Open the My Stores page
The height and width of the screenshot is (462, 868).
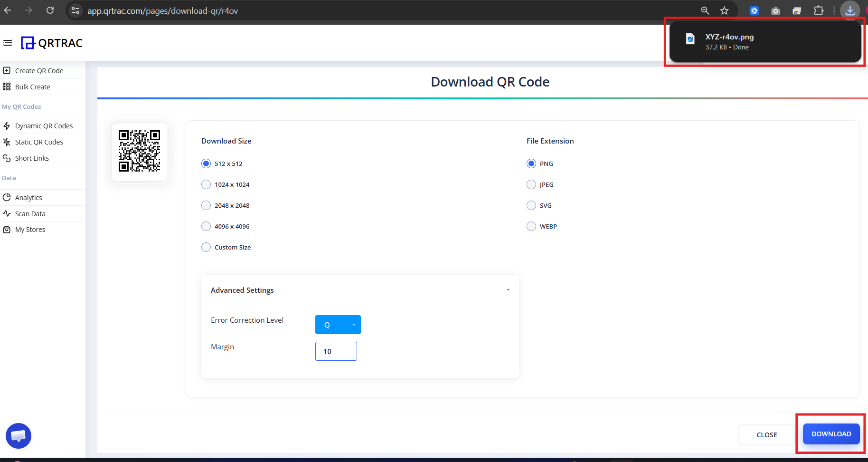pos(30,229)
